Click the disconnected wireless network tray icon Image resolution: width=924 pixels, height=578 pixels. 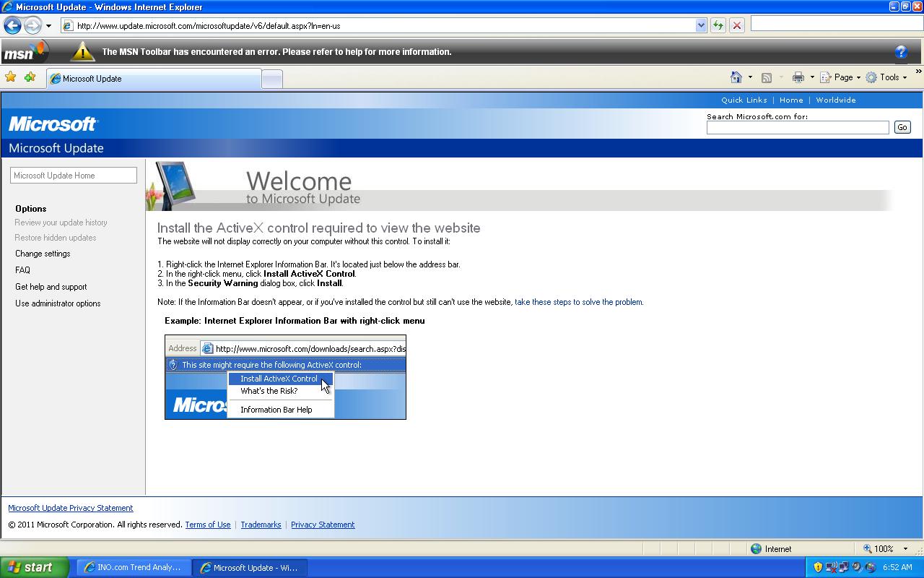point(830,568)
